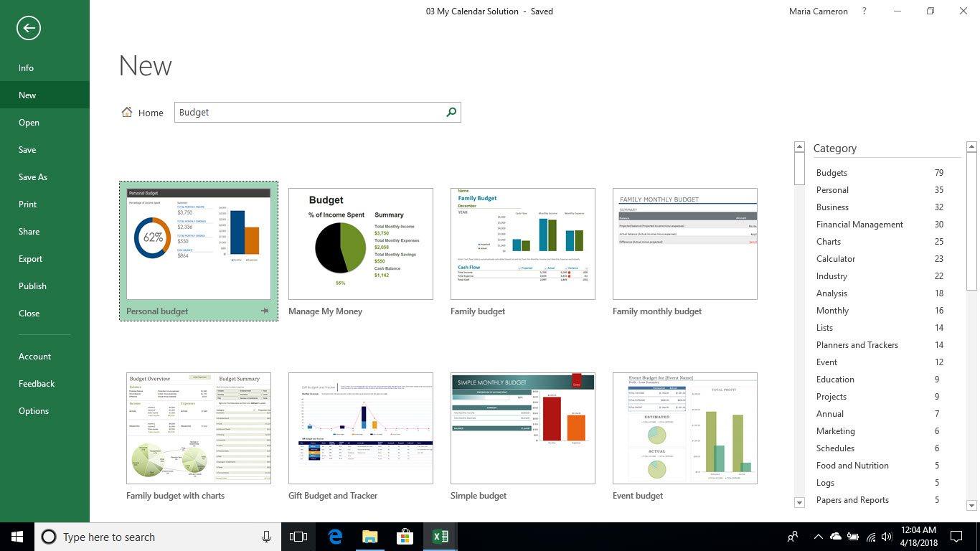
Task: Click template list scroll-up arrow
Action: coord(799,146)
